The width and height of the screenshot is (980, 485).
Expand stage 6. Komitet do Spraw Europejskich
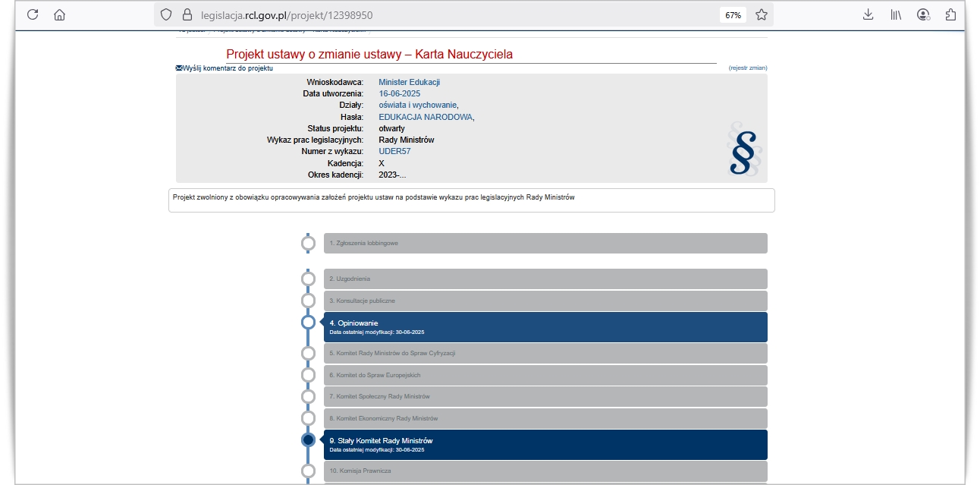pyautogui.click(x=545, y=375)
